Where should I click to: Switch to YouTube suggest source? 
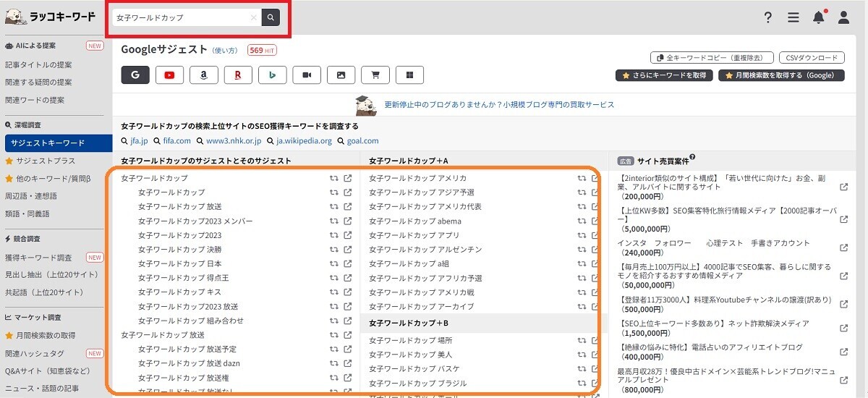point(169,75)
